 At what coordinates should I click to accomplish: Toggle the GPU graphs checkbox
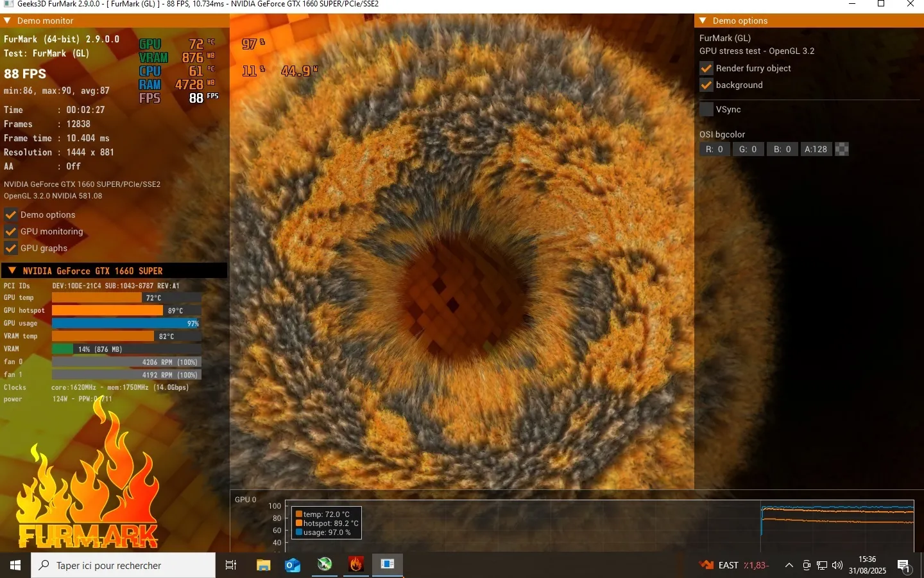pyautogui.click(x=11, y=248)
